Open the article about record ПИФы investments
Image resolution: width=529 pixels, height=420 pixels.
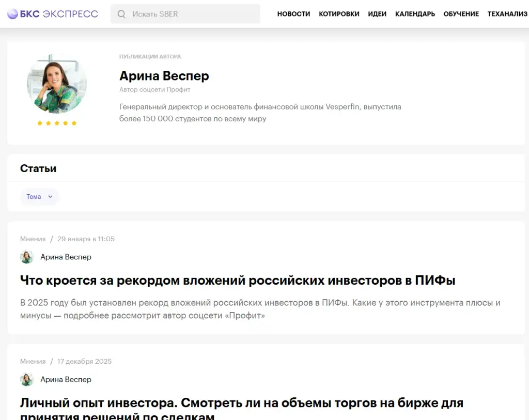point(238,281)
